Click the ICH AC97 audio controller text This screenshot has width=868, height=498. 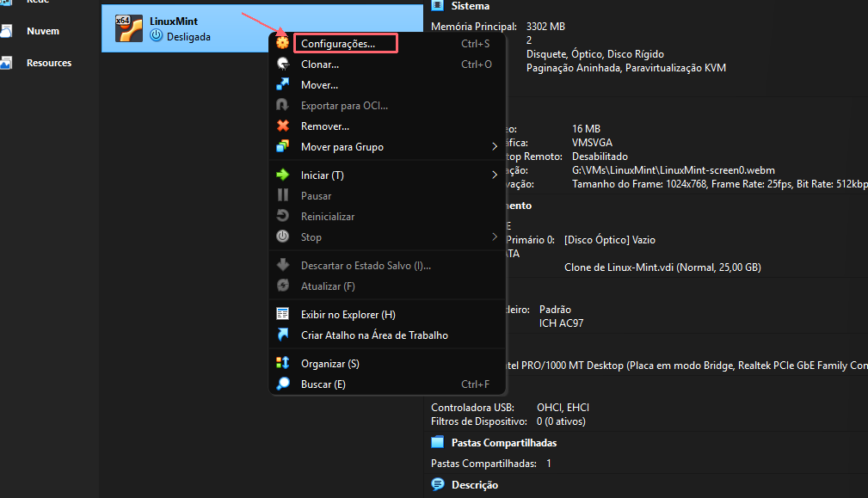click(x=562, y=323)
